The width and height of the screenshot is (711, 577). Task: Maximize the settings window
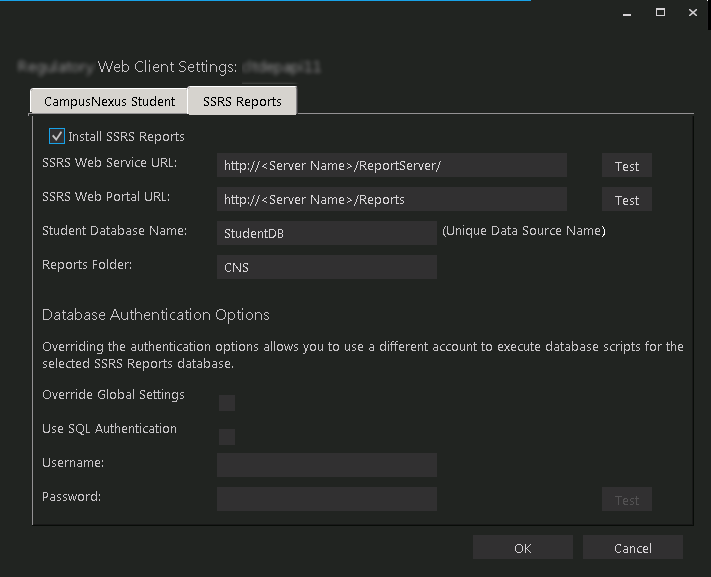(x=660, y=12)
